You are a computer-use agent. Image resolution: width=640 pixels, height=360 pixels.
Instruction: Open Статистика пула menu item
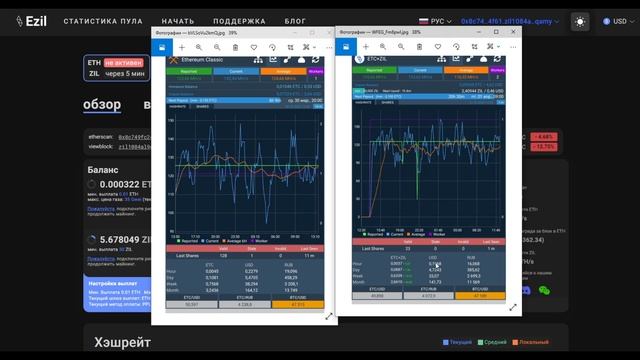pos(103,21)
